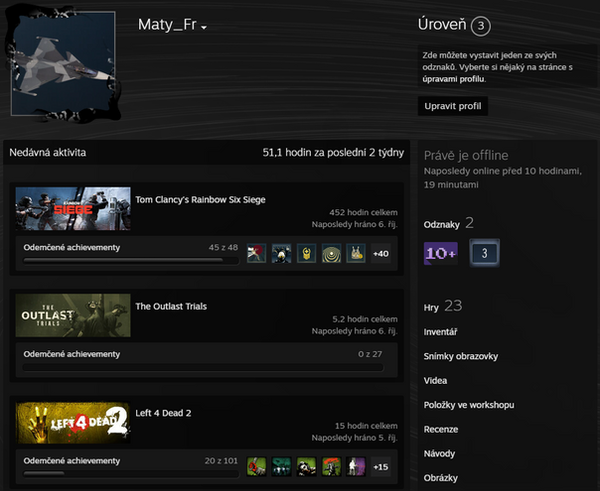
Task: Click the '15 hodin celkem' text
Action: click(366, 426)
